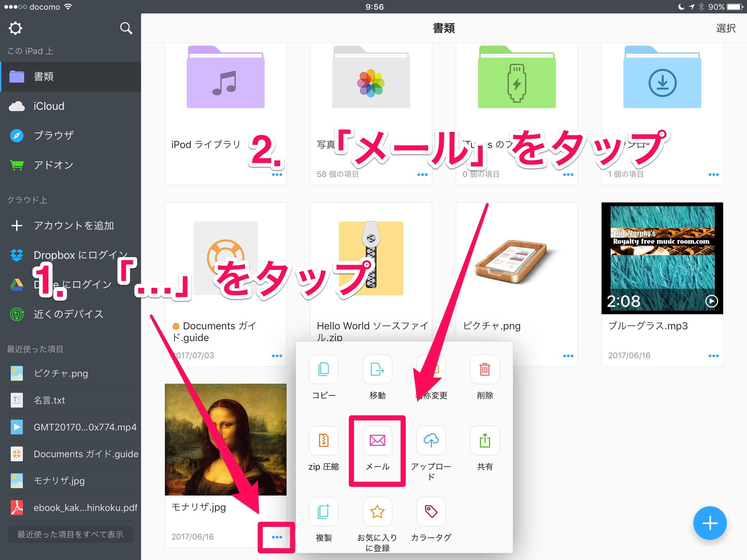Open more options for ブルーグラス.mp3
Image resolution: width=747 pixels, height=560 pixels.
pos(713,356)
